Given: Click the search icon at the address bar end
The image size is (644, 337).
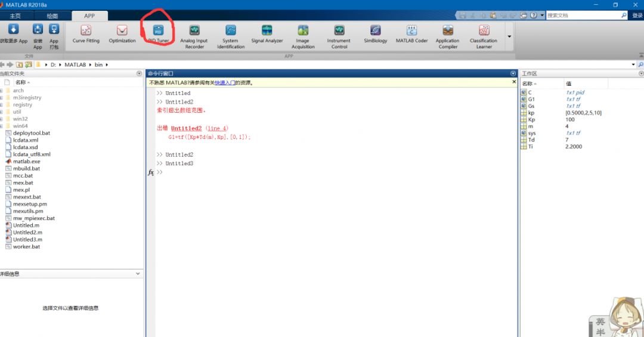Looking at the screenshot, I should [x=640, y=64].
